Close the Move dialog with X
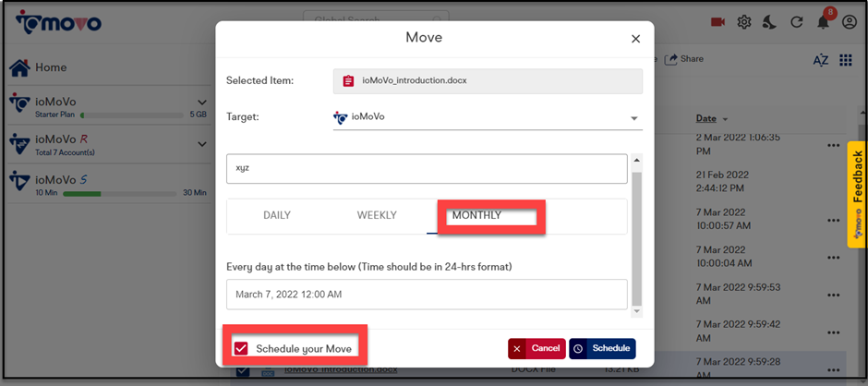 (635, 39)
